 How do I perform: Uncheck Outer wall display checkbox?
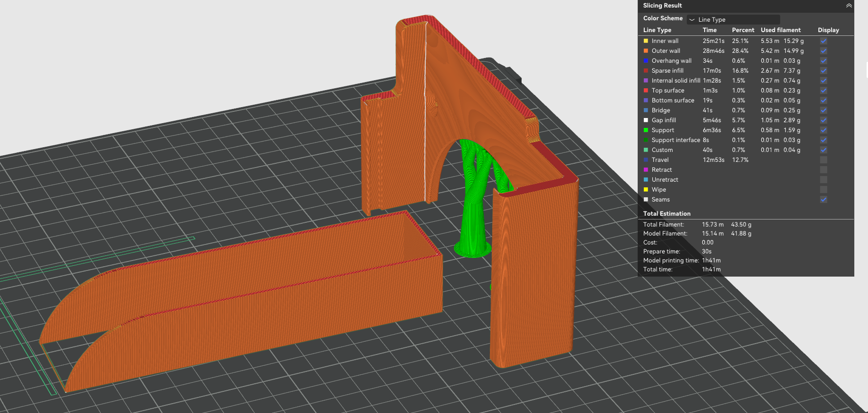pyautogui.click(x=823, y=51)
